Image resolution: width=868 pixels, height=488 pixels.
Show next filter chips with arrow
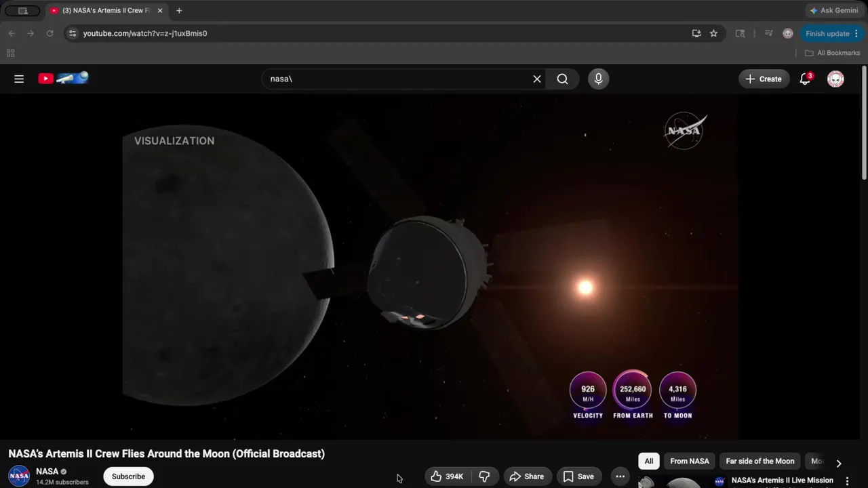(839, 464)
